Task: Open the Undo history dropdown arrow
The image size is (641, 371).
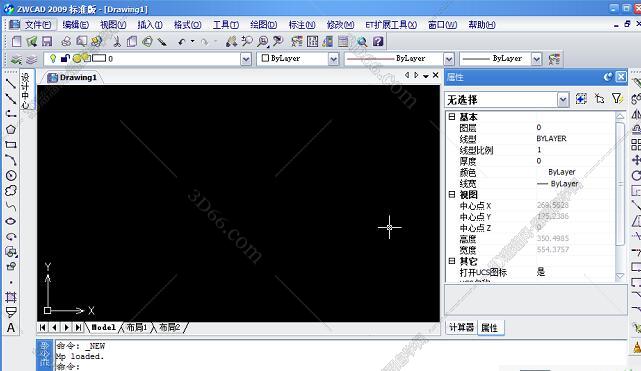Action: coord(192,42)
